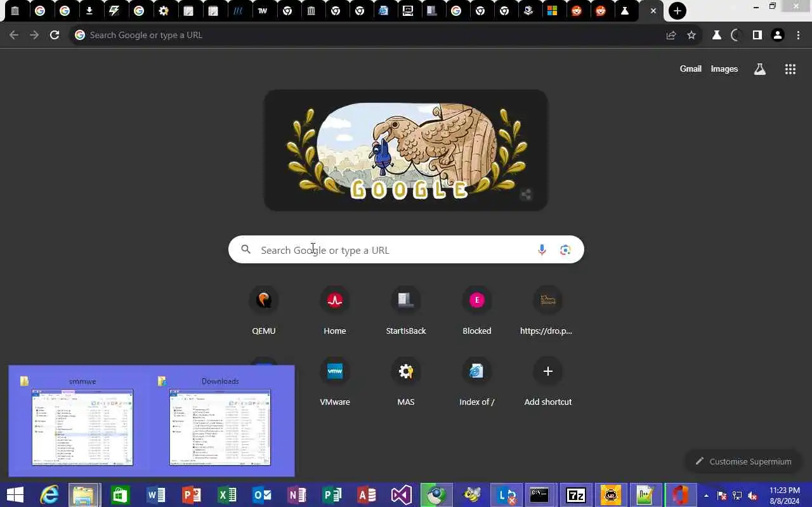The image size is (812, 507).
Task: Click Customise Supermium button
Action: (x=743, y=461)
